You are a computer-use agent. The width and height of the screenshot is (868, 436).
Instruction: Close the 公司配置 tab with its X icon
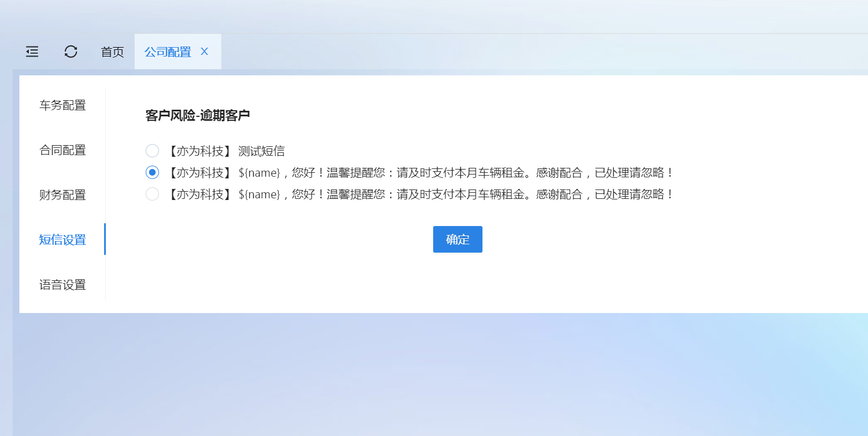click(204, 52)
